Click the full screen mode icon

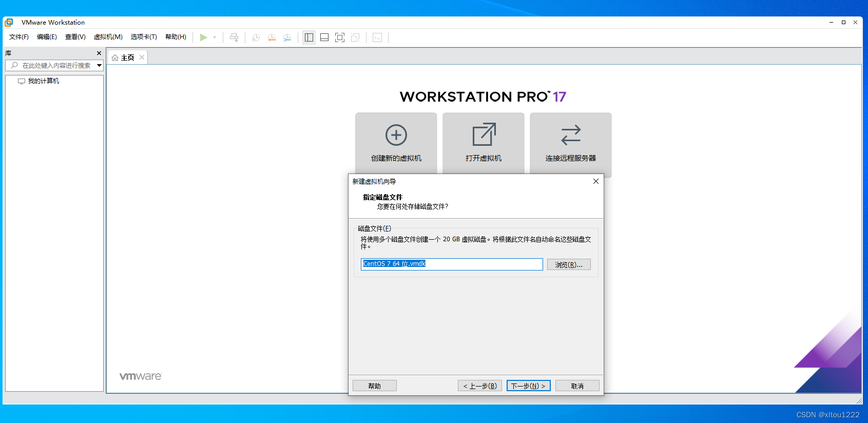(x=340, y=37)
